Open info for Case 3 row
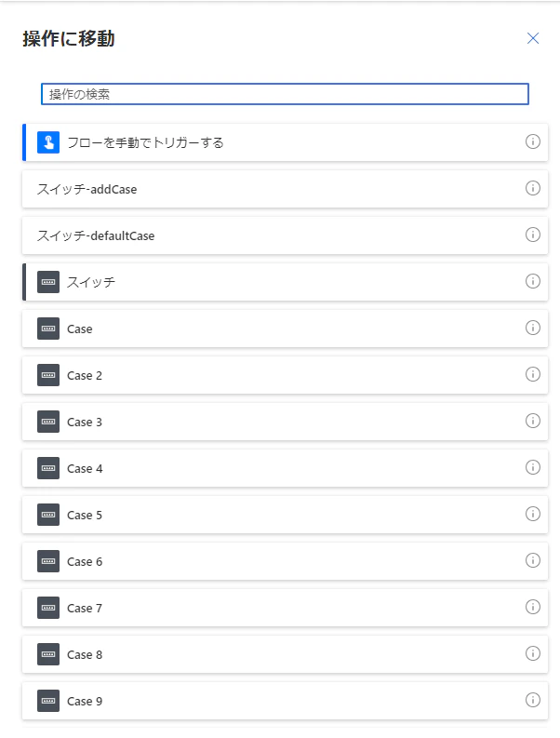This screenshot has height=738, width=560. (533, 421)
